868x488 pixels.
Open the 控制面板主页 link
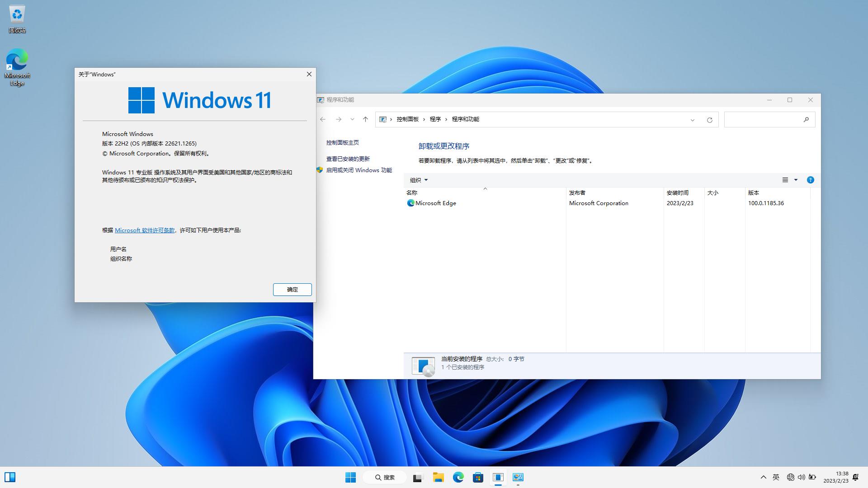[343, 143]
